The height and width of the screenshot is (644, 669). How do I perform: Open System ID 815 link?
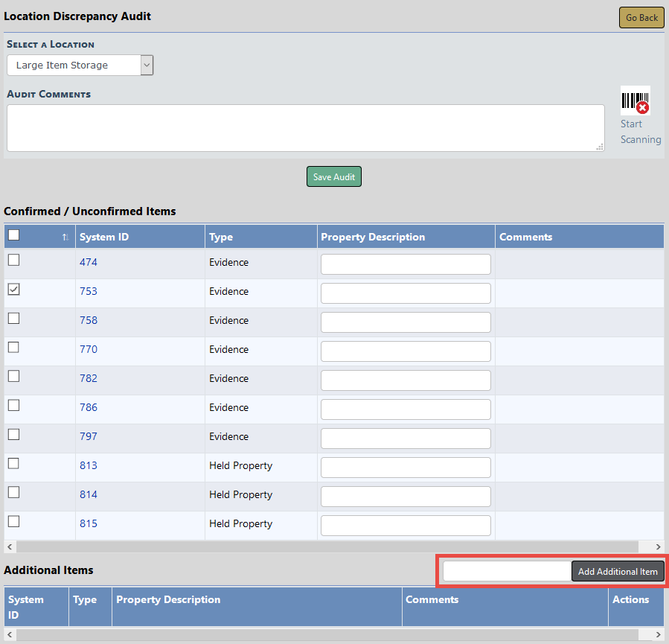pos(89,524)
